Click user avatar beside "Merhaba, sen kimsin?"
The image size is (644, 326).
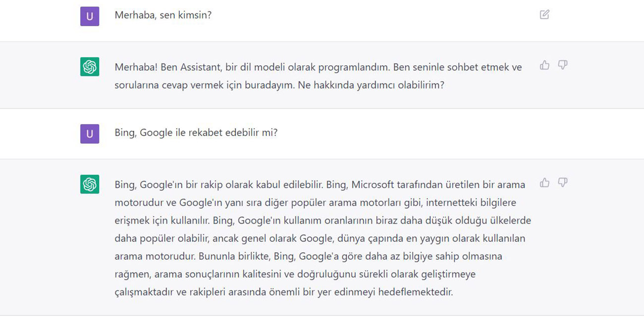90,16
